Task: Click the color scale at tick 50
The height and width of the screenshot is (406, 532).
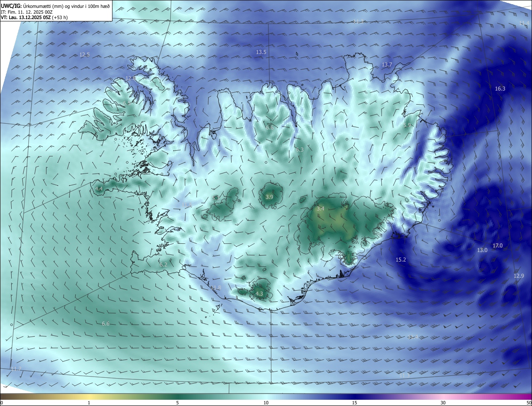Action: pos(529,403)
